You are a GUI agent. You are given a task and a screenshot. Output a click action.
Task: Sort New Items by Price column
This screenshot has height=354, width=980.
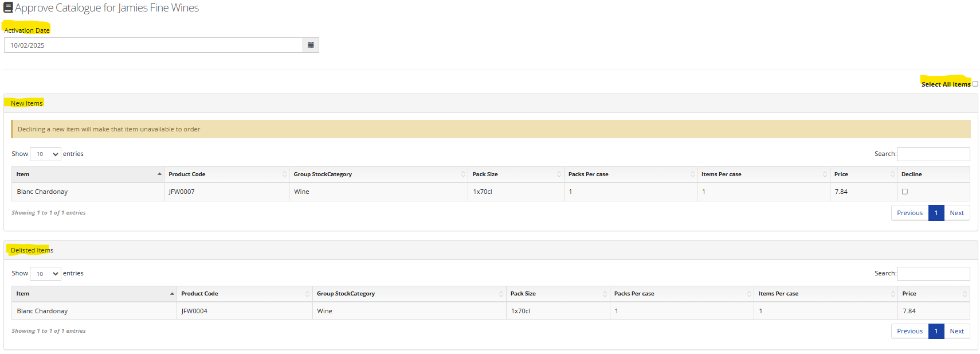tap(863, 174)
